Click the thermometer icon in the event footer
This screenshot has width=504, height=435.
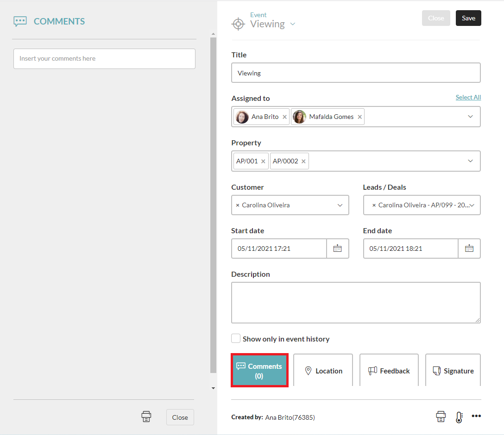(459, 417)
